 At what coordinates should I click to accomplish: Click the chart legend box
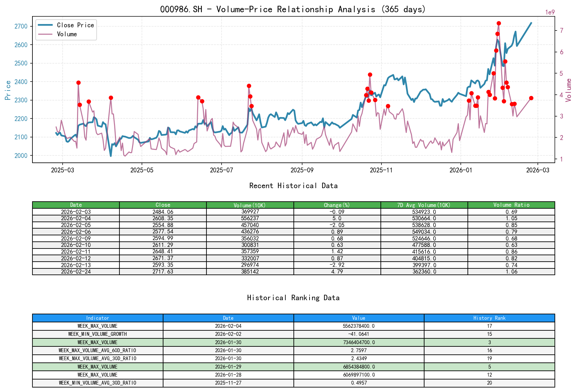66,29
